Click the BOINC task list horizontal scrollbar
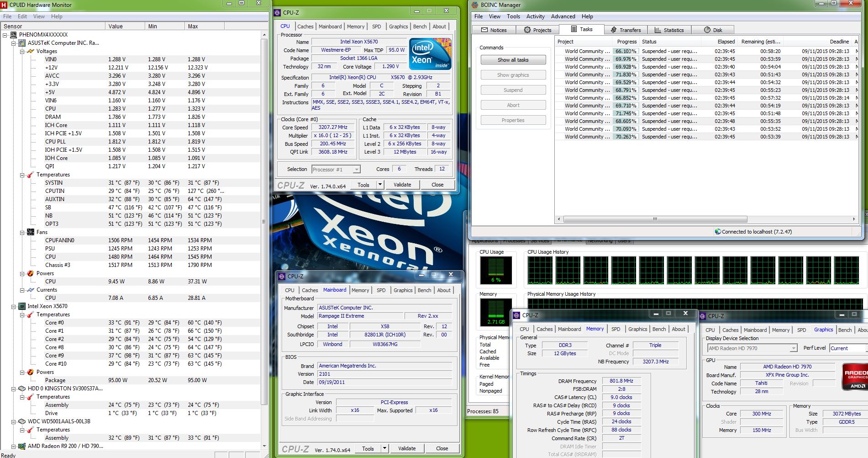The image size is (868, 458). pyautogui.click(x=654, y=219)
